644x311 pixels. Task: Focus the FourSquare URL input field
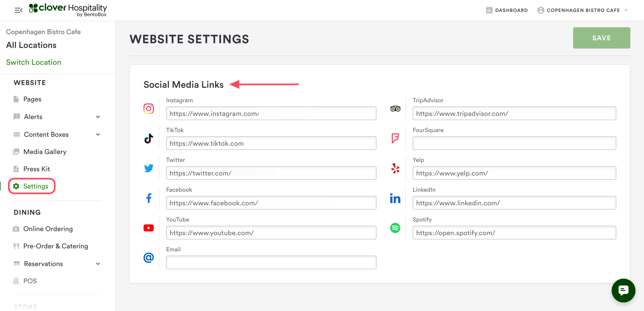coord(514,143)
